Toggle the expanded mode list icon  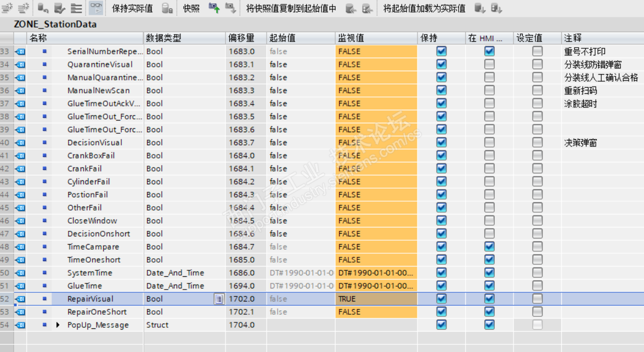(x=76, y=8)
